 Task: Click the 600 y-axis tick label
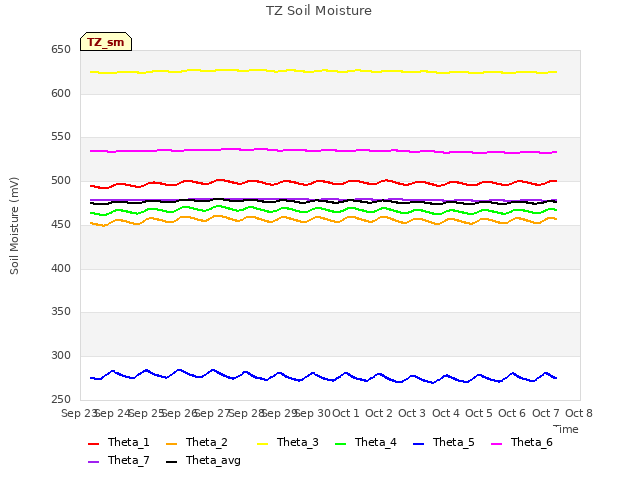[x=61, y=93]
